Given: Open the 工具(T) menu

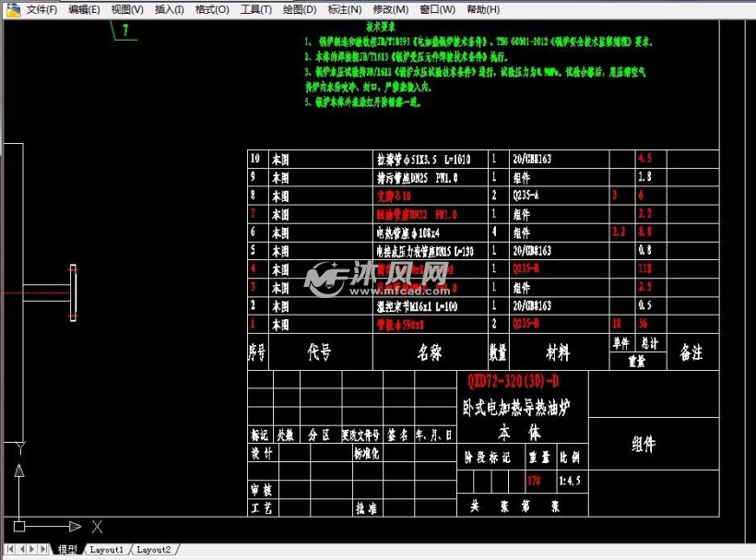Looking at the screenshot, I should pyautogui.click(x=255, y=9).
